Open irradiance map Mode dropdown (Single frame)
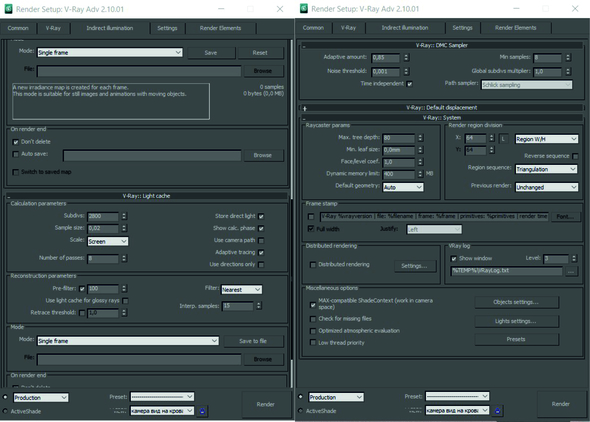This screenshot has height=422, width=590. coord(110,53)
